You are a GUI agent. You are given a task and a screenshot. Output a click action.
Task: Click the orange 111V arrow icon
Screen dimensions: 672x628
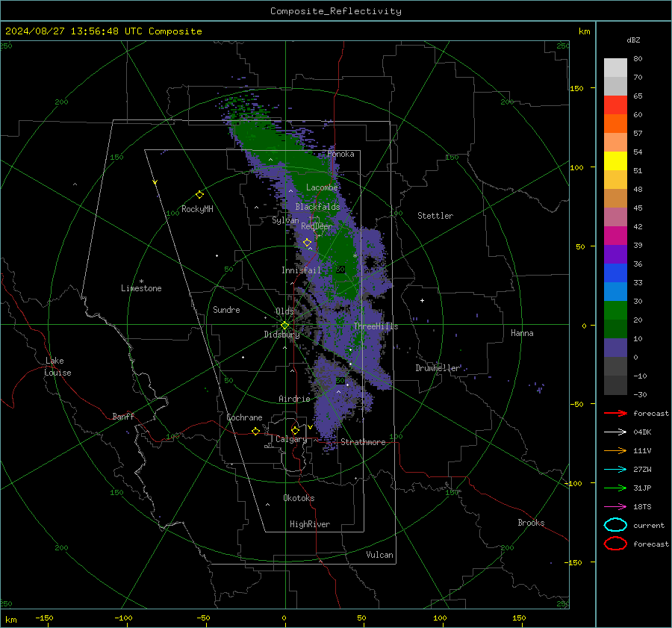pos(615,450)
